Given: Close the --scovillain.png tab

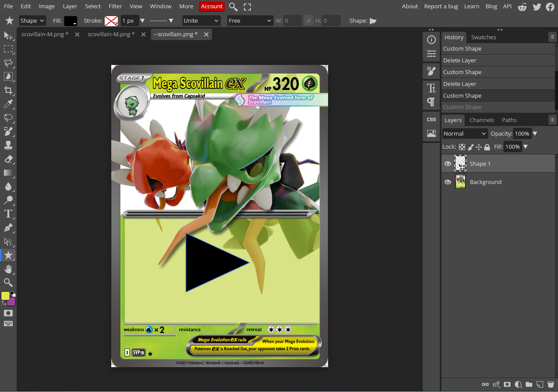Looking at the screenshot, I should pos(206,34).
